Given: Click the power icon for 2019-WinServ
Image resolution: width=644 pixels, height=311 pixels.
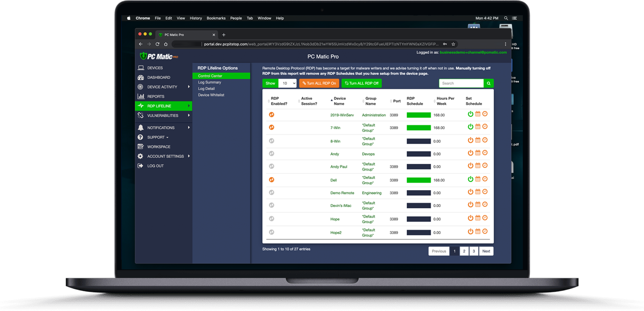Looking at the screenshot, I should [x=470, y=114].
